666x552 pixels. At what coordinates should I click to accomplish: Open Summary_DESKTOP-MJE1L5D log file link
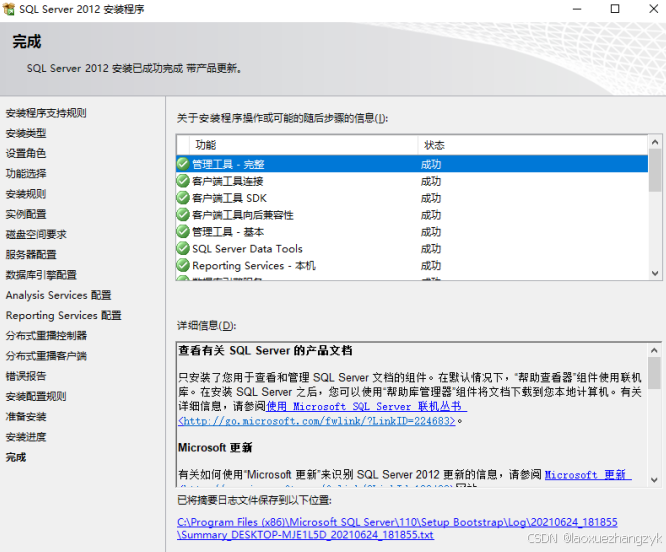click(x=305, y=535)
